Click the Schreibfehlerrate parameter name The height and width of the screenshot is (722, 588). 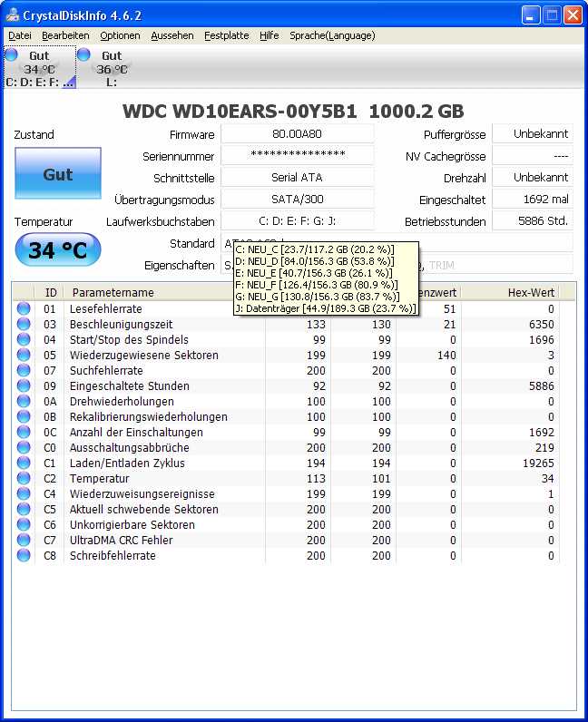click(113, 556)
